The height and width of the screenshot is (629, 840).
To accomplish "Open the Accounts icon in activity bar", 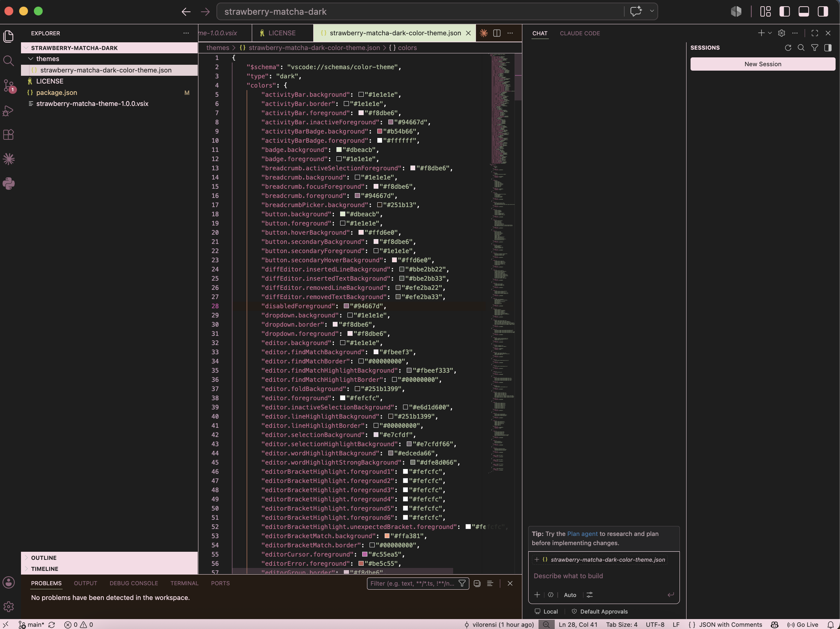I will (8, 582).
